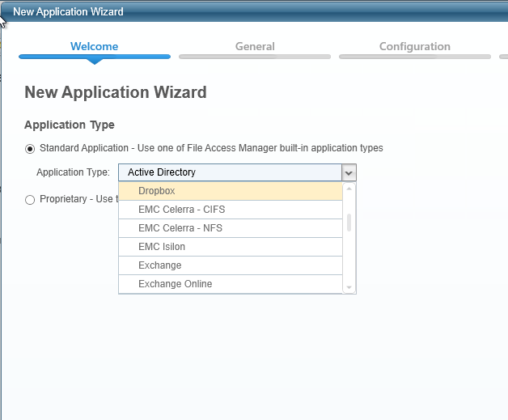The image size is (508, 420).
Task: Click the Active Directory combo box field
Action: (230, 172)
